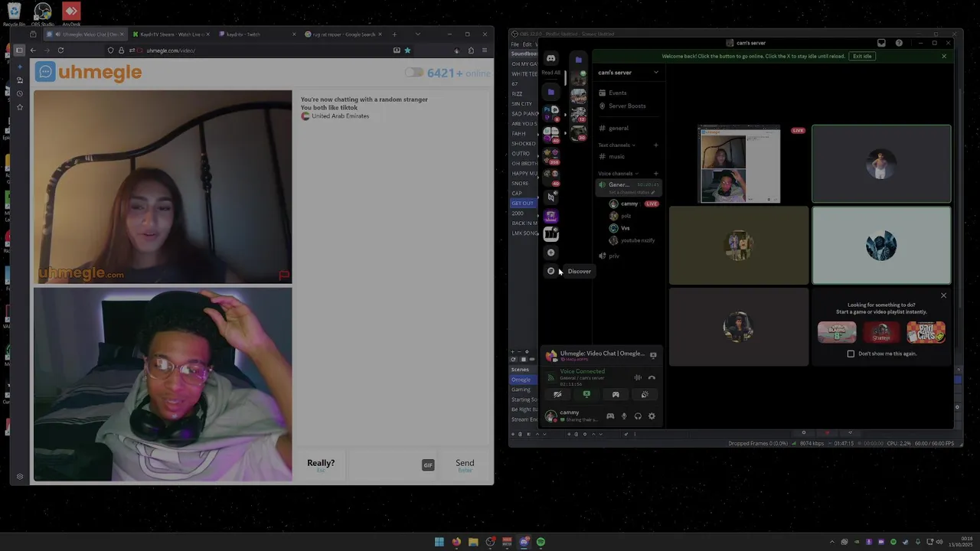Click the Discover servers compass icon
This screenshot has height=551, width=980.
pos(550,271)
